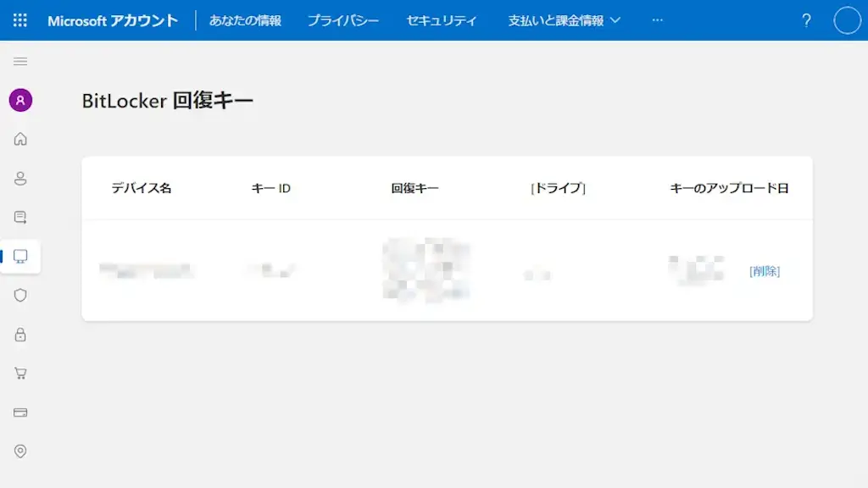Open the person profile sidebar icon
This screenshot has width=868, height=488.
pos(20,178)
